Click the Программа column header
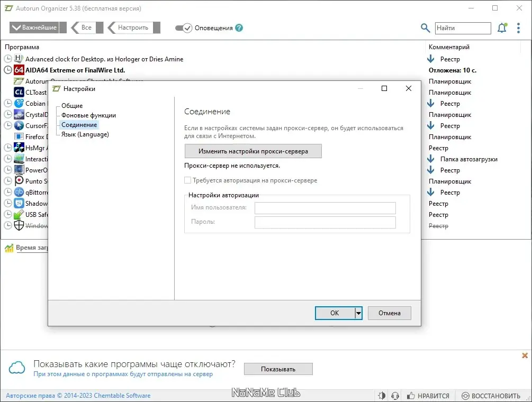 click(x=22, y=47)
